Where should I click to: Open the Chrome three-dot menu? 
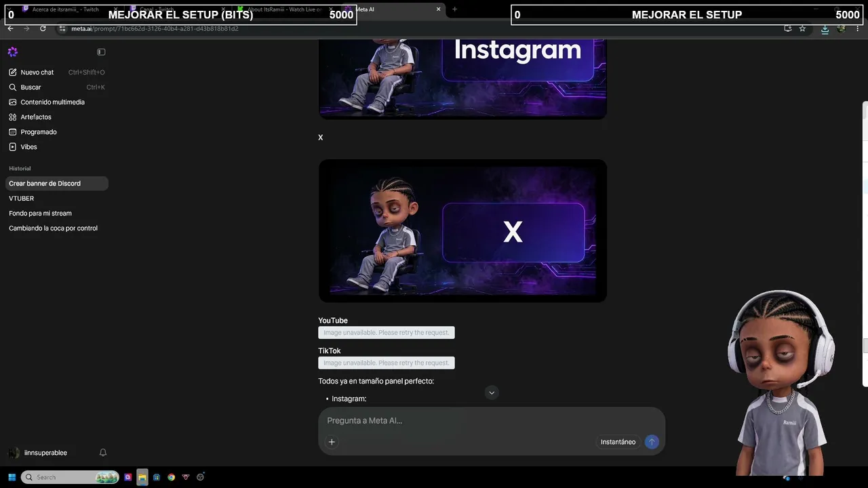(858, 28)
